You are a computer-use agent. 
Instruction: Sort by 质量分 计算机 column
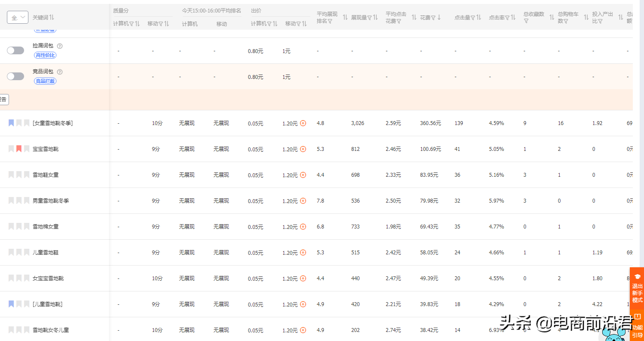137,24
